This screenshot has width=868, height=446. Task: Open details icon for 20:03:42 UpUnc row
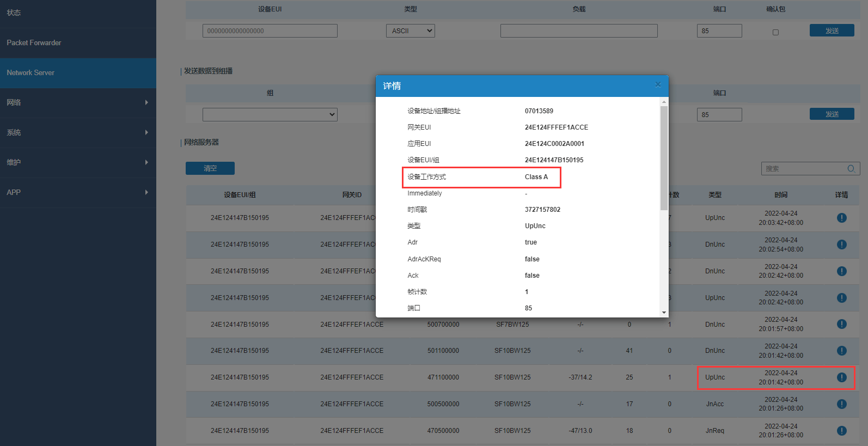(x=841, y=218)
